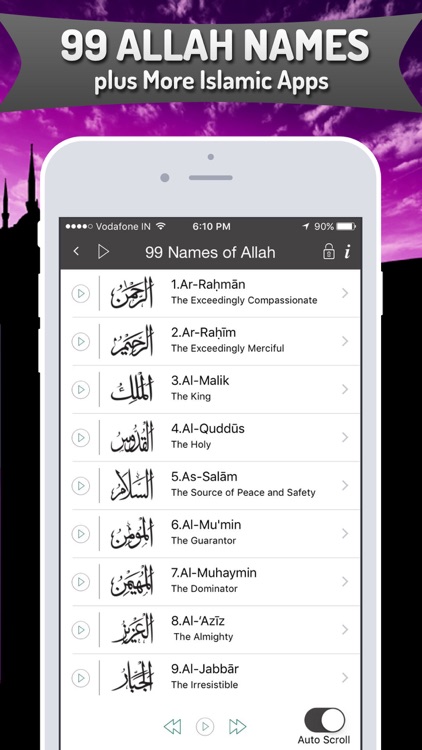The image size is (422, 750).
Task: Play audio for Al-Muhaymin
Action: pyautogui.click(x=81, y=582)
